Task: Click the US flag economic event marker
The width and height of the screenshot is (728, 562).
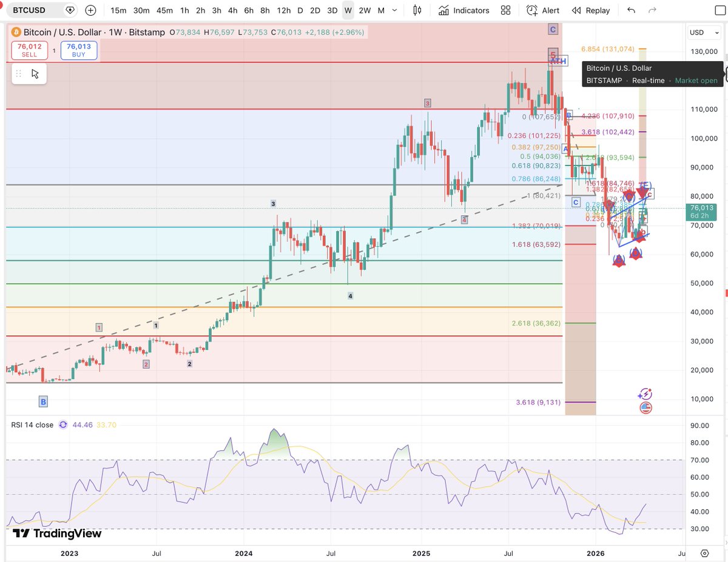Action: (x=645, y=408)
